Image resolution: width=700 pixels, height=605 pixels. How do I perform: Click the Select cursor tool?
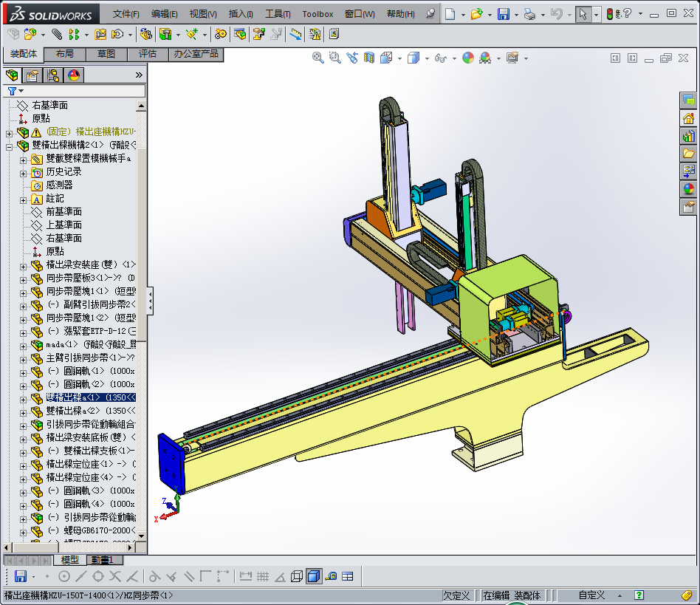583,14
